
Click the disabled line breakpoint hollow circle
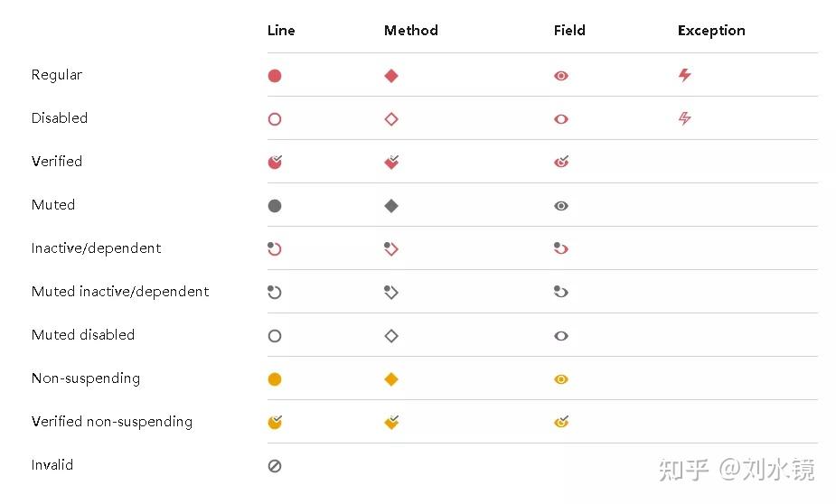pos(275,119)
